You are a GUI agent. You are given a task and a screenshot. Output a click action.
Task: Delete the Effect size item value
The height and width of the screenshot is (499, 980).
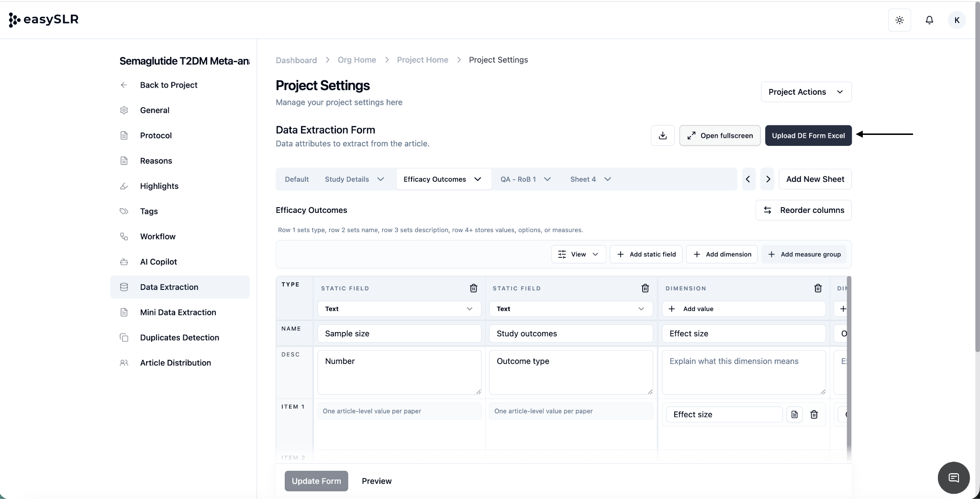tap(814, 414)
